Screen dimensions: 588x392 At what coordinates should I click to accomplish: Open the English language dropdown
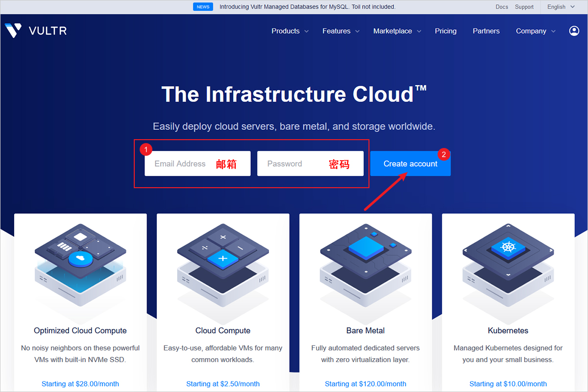pyautogui.click(x=561, y=7)
